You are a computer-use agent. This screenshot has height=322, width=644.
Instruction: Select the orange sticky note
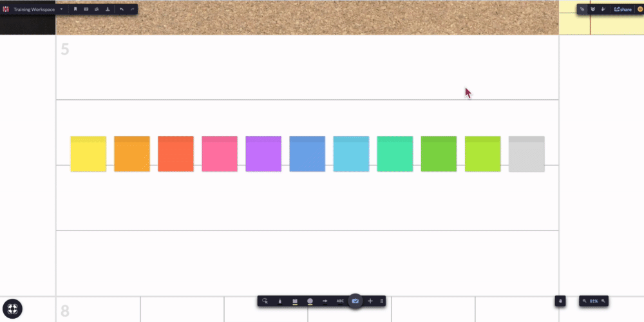click(x=132, y=154)
